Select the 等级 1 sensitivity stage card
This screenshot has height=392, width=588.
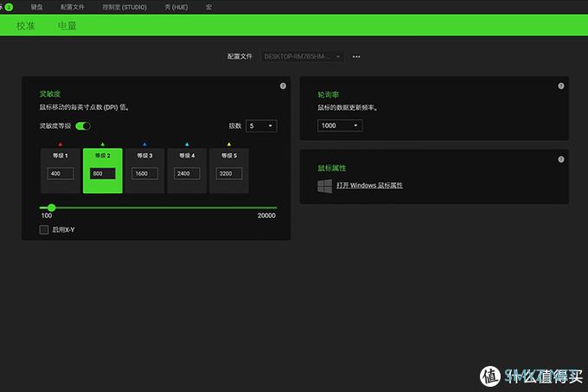61,170
